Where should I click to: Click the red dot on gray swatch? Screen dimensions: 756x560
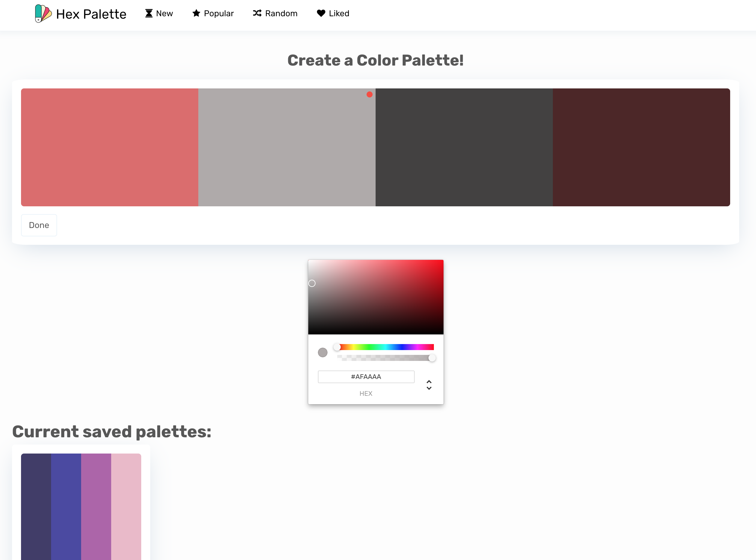tap(370, 94)
